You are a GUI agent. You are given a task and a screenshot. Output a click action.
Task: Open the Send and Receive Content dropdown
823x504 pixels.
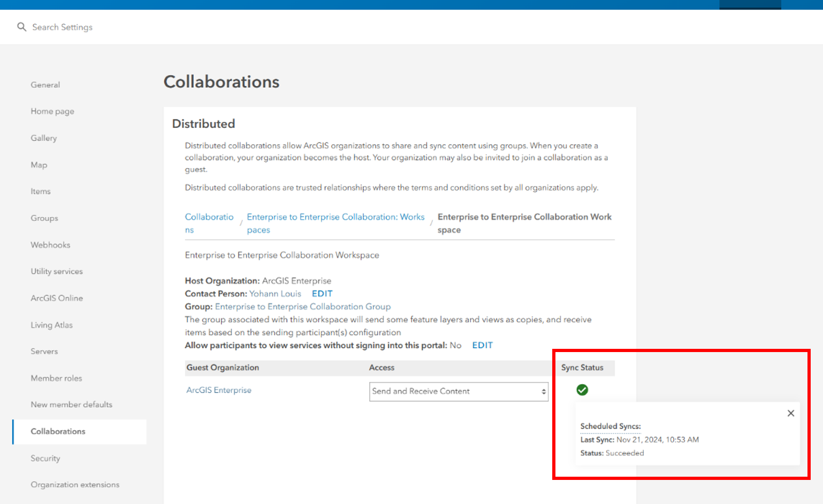pyautogui.click(x=459, y=392)
